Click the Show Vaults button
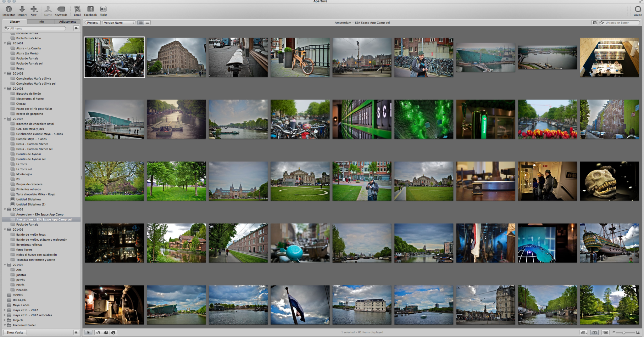The width and height of the screenshot is (644, 337). [x=15, y=332]
